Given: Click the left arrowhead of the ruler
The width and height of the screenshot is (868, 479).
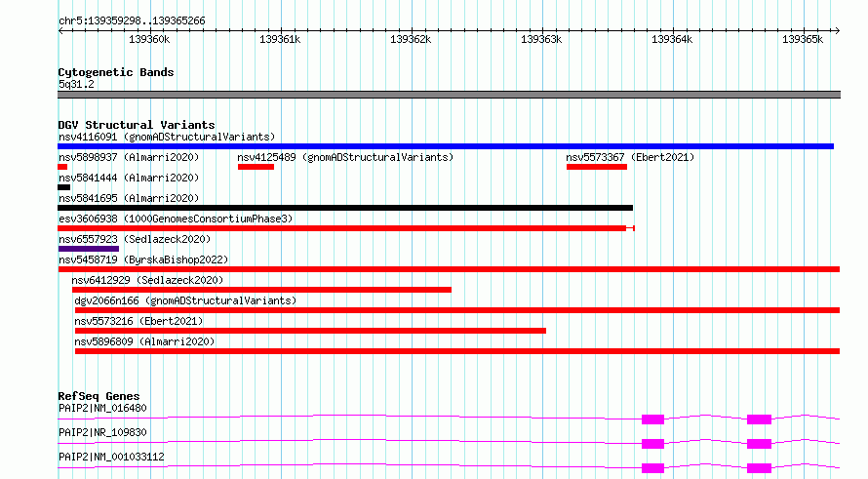Looking at the screenshot, I should click(60, 30).
